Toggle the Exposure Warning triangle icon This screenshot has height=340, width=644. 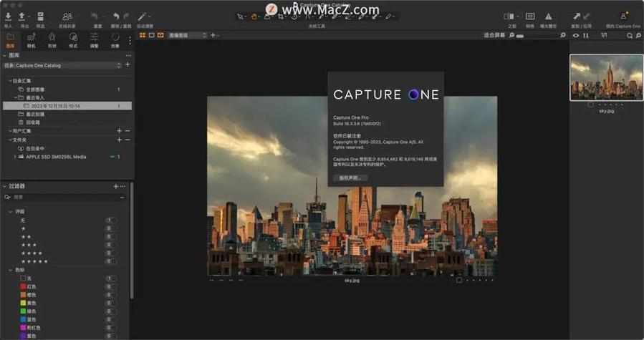tap(548, 16)
